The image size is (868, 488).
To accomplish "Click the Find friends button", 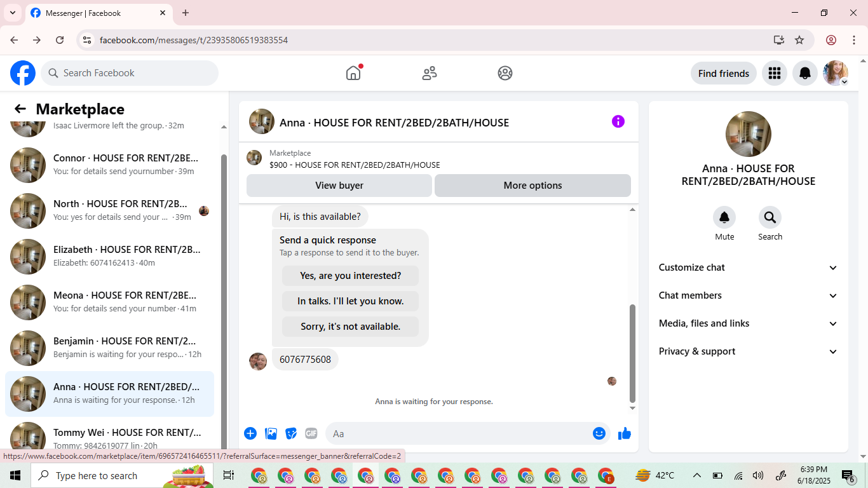I will click(724, 73).
